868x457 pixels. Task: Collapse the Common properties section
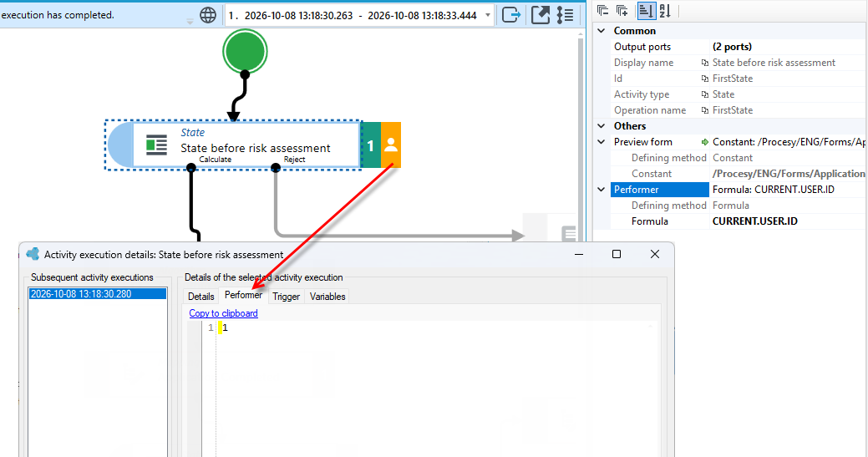[602, 31]
